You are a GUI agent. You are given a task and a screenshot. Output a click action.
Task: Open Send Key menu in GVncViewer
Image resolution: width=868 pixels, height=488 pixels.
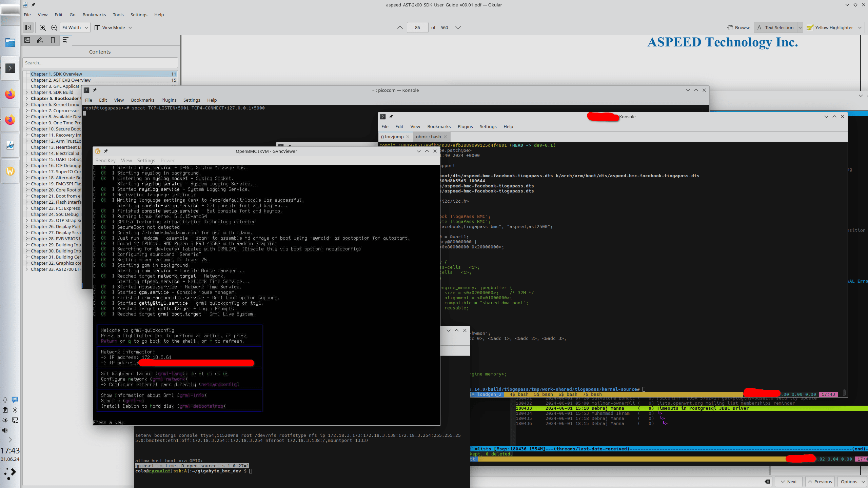point(105,160)
